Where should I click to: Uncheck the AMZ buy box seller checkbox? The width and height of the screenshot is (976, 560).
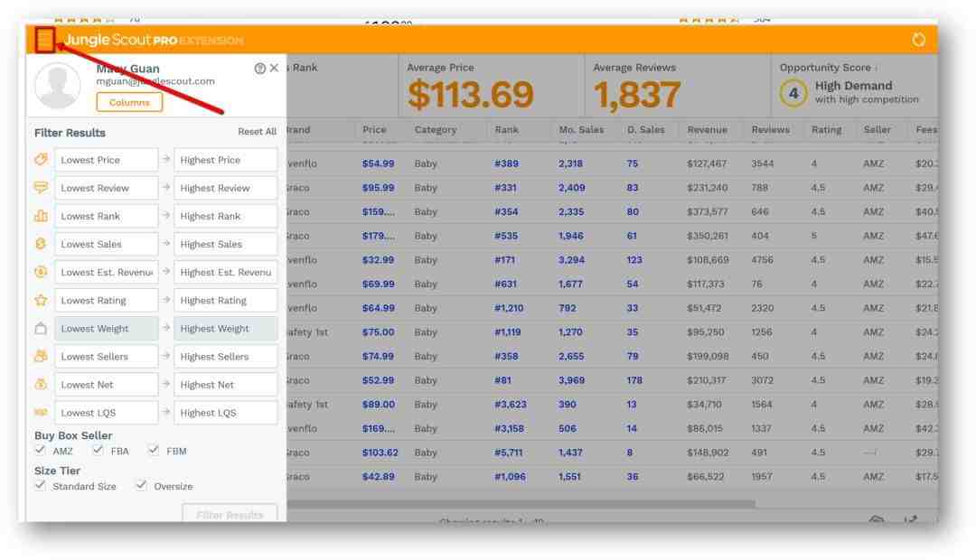(x=41, y=450)
